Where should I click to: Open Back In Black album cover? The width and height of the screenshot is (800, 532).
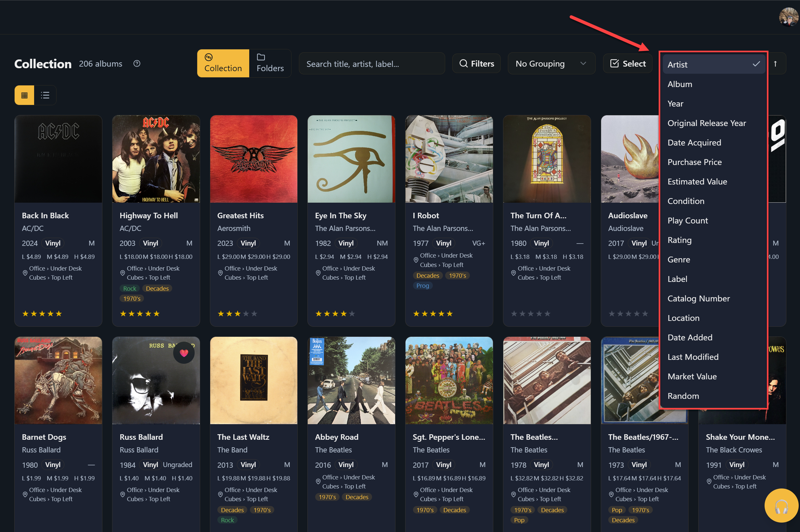[58, 159]
